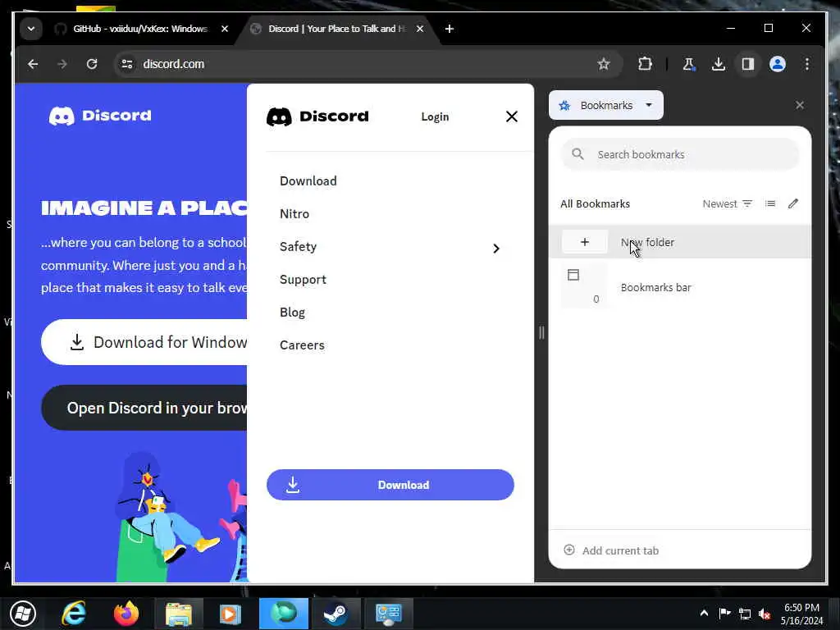
Task: Click the Discord logo on blue page
Action: [x=100, y=116]
